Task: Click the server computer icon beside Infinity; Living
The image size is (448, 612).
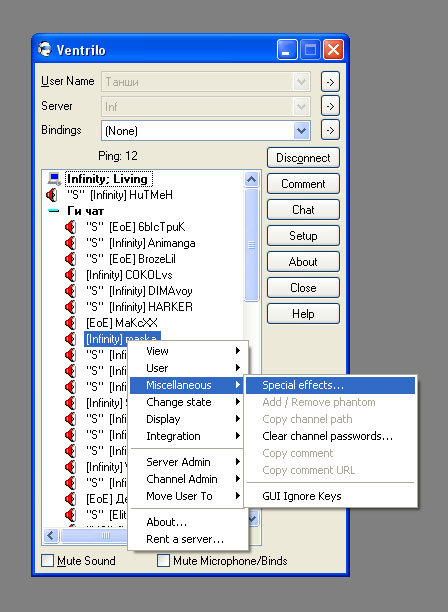Action: click(54, 179)
